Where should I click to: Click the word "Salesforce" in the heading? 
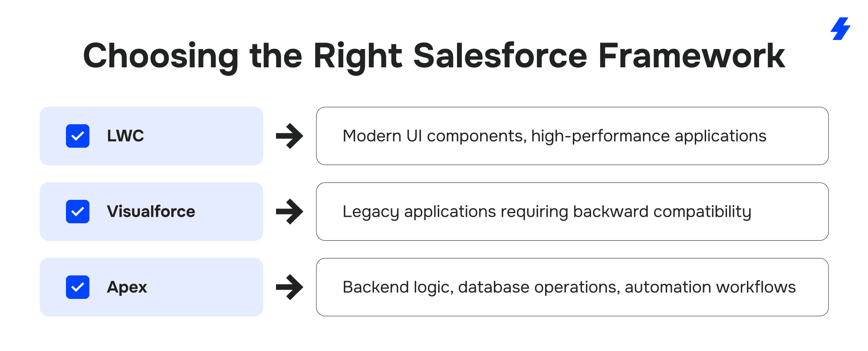click(x=500, y=56)
